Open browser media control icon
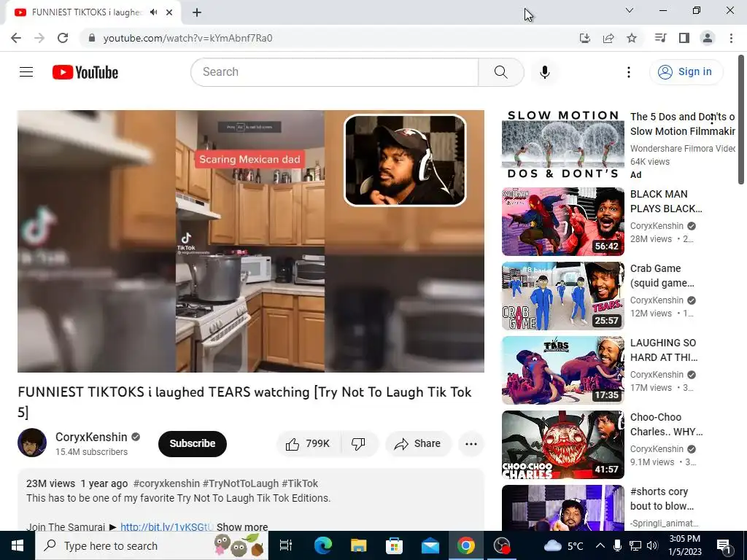 point(660,38)
